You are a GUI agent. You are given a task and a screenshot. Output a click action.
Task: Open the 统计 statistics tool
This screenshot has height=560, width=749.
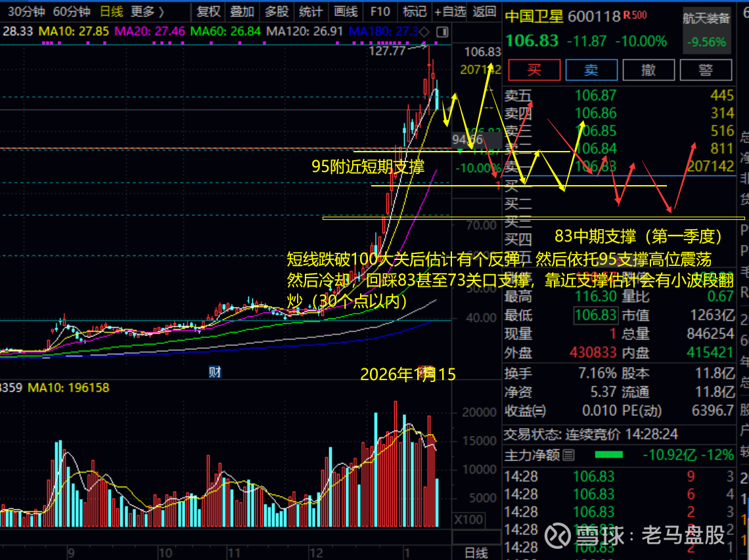(x=311, y=11)
